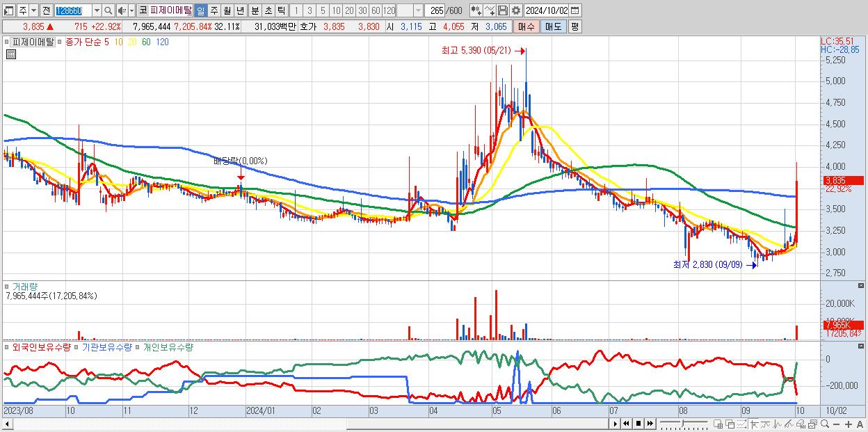Select the 초 (second) period toggle

268,10
